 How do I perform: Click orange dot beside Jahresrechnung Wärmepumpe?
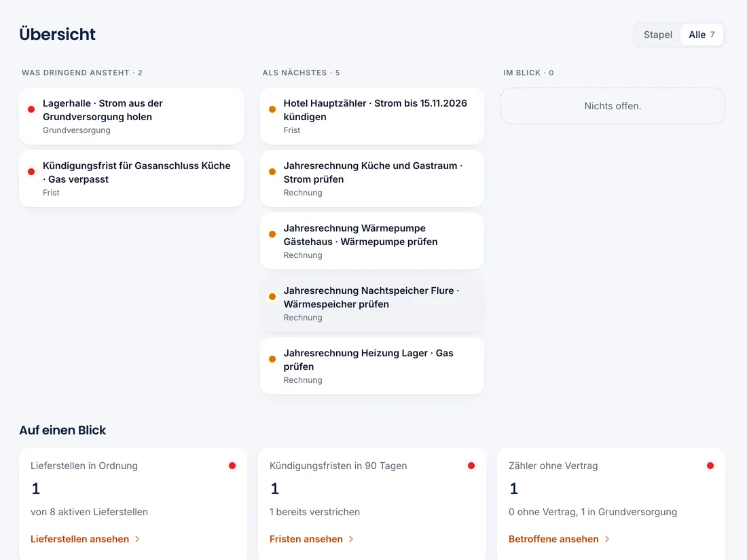pyautogui.click(x=272, y=234)
